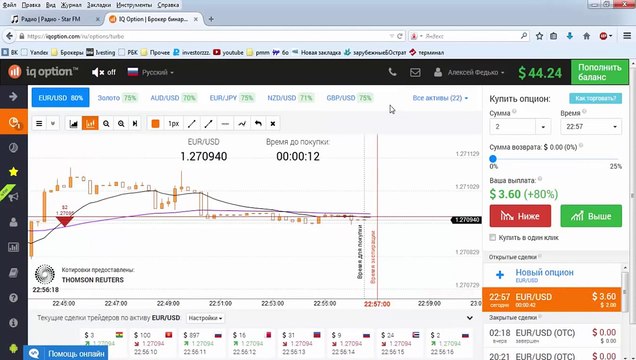Open the Инструменты browser menu
This screenshot has width=636, height=360.
tap(134, 5)
